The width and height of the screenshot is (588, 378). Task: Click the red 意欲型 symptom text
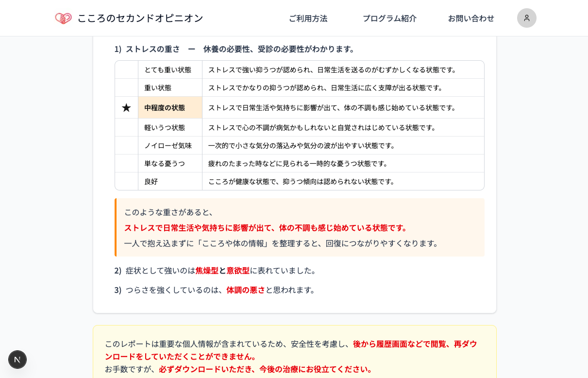tap(238, 271)
